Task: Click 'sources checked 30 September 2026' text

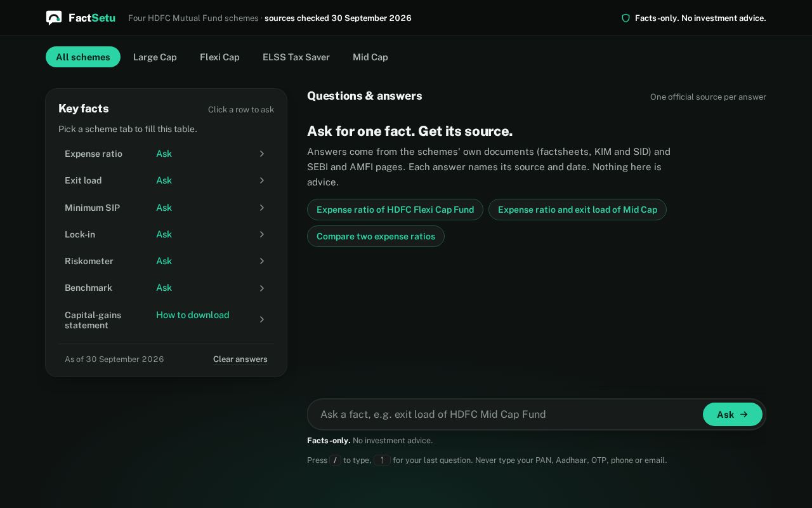Action: 338,18
